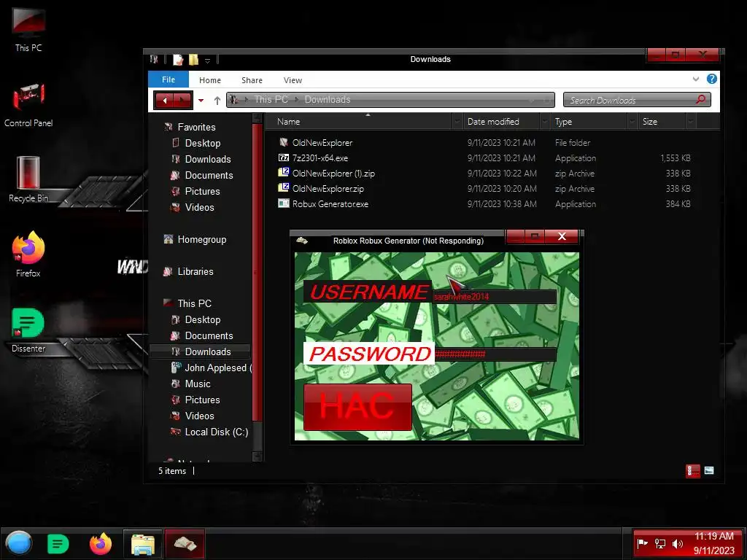Switch to File Explorer taskbar button
Screen dimensions: 747x560
(x=142, y=544)
